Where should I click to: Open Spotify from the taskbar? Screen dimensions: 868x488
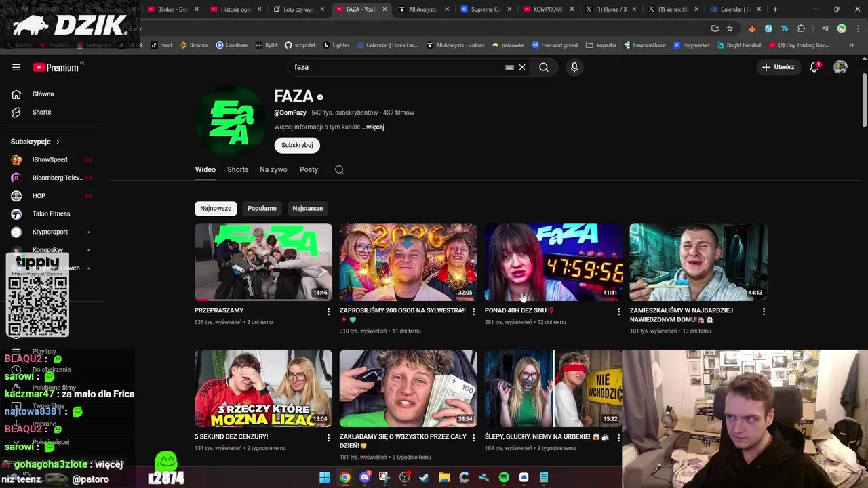[x=504, y=478]
